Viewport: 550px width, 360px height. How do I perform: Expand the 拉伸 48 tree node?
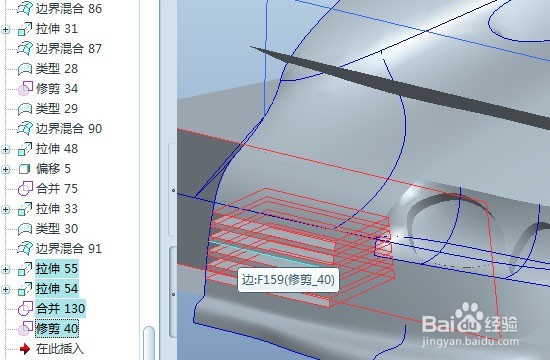click(x=6, y=149)
